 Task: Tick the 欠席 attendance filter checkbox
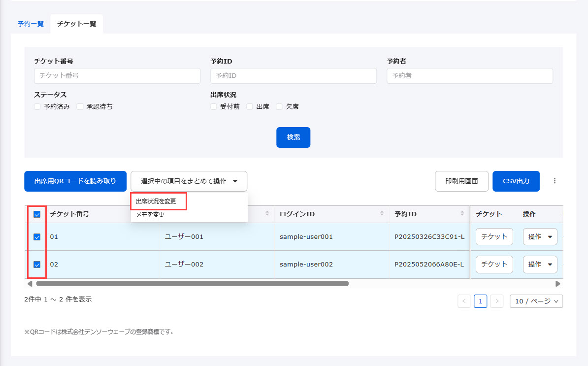tap(279, 106)
